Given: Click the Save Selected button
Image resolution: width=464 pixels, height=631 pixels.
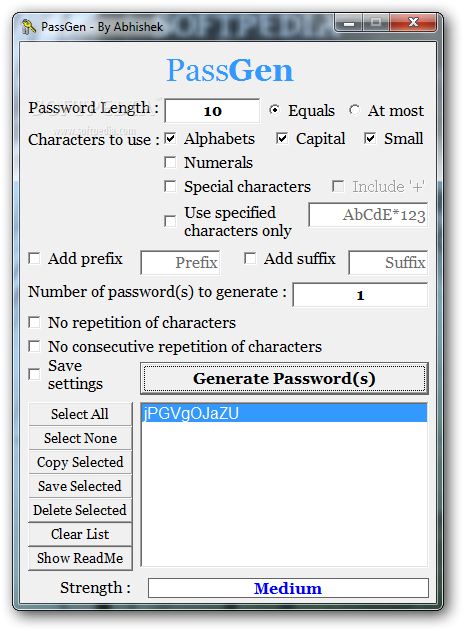Looking at the screenshot, I should (x=80, y=486).
